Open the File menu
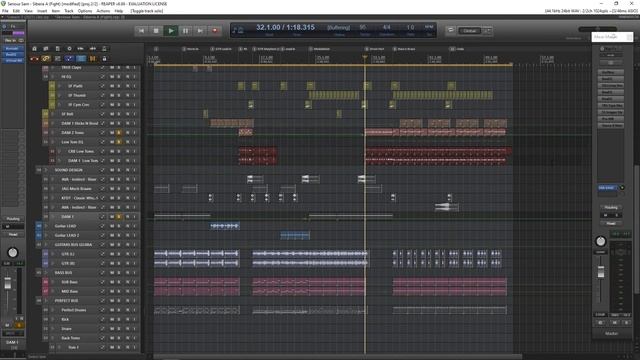 point(5,11)
